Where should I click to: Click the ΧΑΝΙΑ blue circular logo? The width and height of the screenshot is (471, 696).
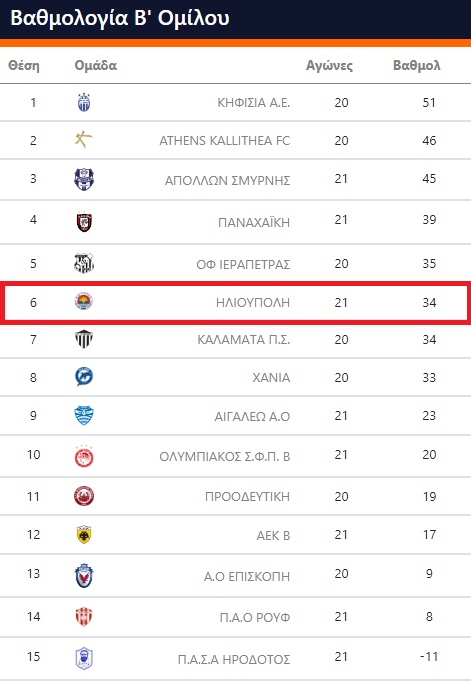pos(84,377)
